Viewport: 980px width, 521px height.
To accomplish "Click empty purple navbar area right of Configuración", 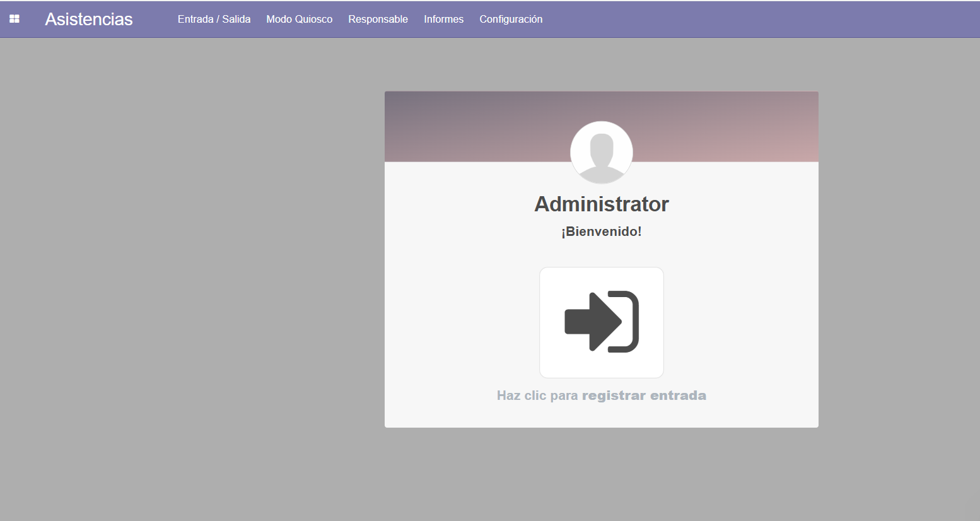I will click(x=757, y=19).
